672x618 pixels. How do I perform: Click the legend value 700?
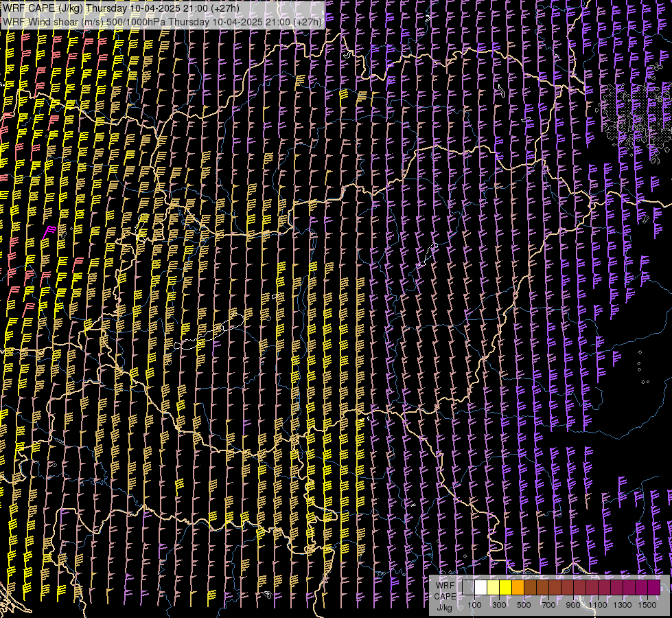[x=548, y=605]
